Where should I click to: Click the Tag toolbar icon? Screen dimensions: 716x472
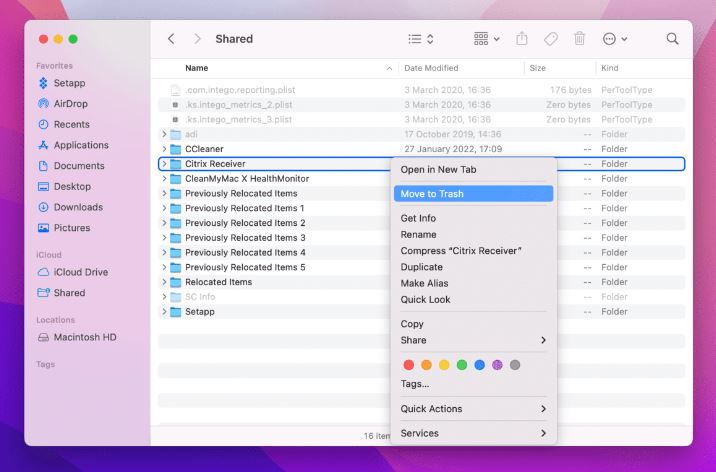pyautogui.click(x=551, y=39)
